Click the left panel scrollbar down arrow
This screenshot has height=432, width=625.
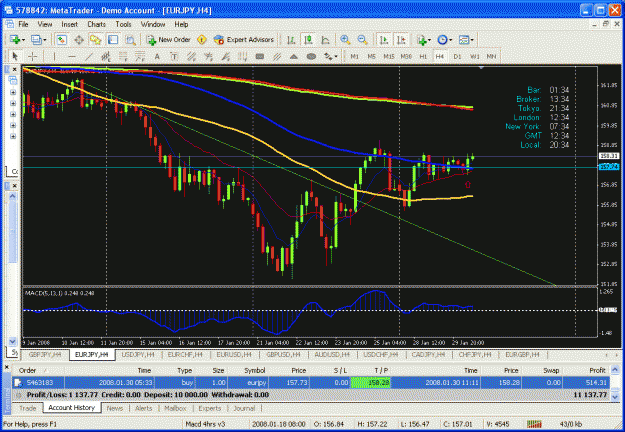pyautogui.click(x=13, y=342)
